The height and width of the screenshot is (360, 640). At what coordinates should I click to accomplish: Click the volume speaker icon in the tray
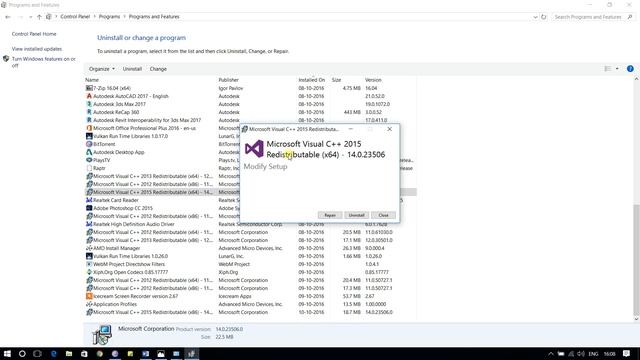581,354
